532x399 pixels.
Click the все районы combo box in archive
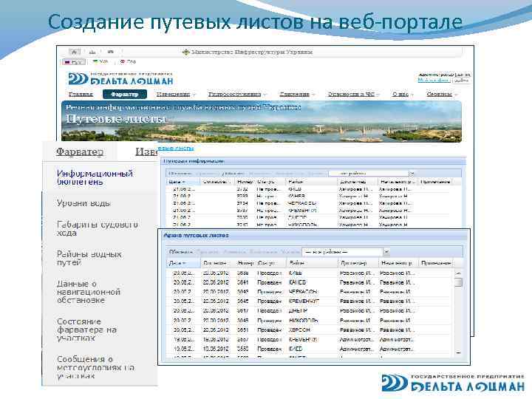pos(342,252)
